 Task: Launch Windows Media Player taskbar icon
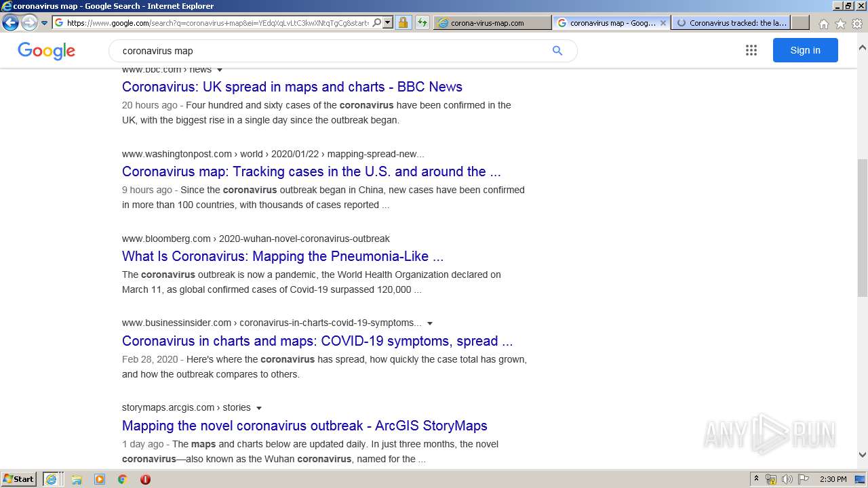tap(100, 479)
